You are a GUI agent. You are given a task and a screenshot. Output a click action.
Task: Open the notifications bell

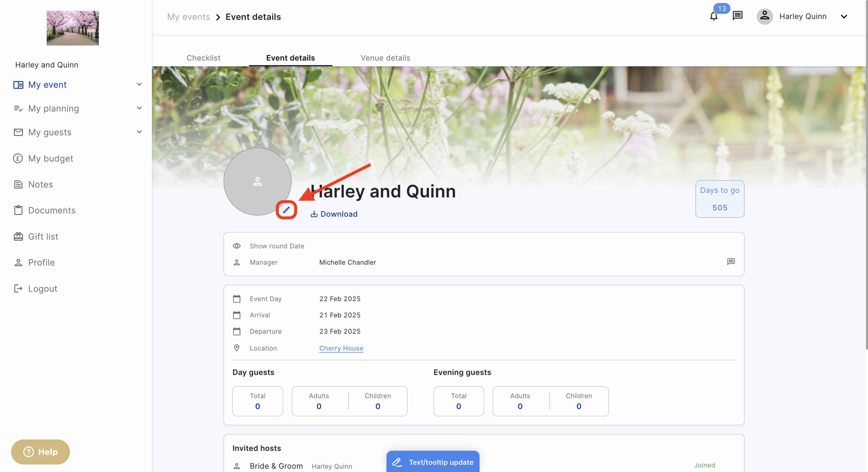point(713,16)
